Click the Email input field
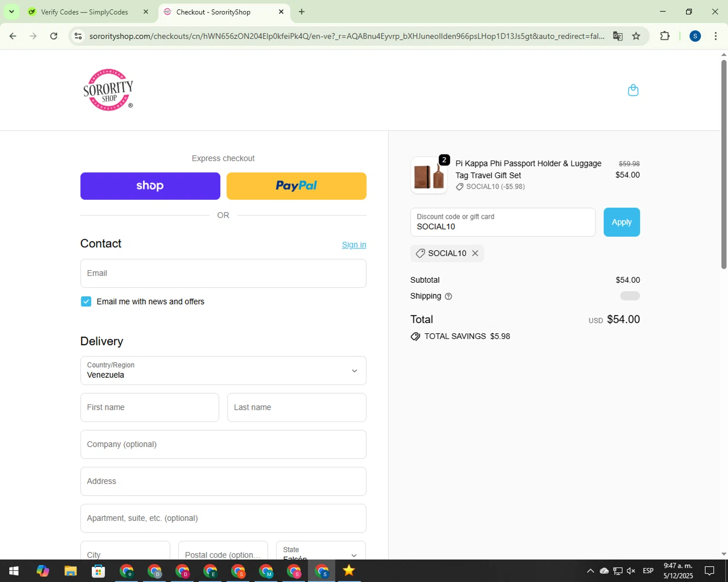The height and width of the screenshot is (582, 728). click(223, 273)
